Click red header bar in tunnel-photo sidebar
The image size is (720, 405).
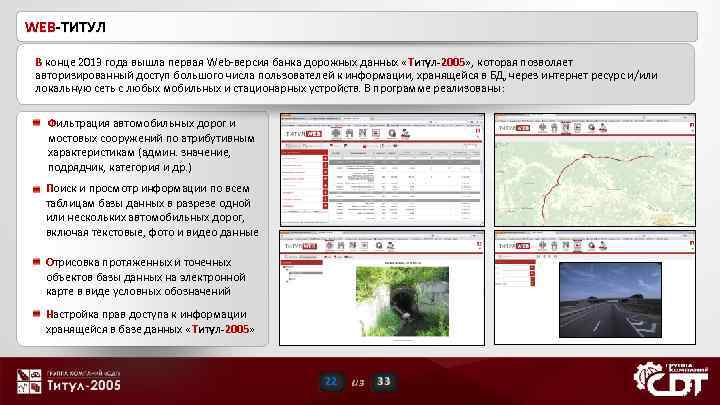click(x=302, y=262)
